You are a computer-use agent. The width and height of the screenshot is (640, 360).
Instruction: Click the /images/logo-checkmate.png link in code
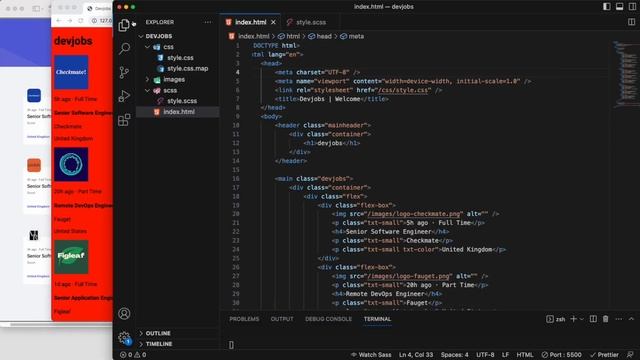(414, 214)
